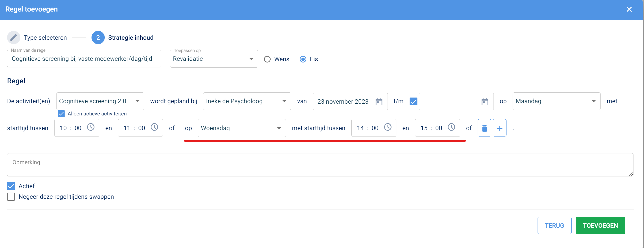The height and width of the screenshot is (248, 644).
Task: Click the pencil icon for Type selecteren
Action: click(x=13, y=37)
